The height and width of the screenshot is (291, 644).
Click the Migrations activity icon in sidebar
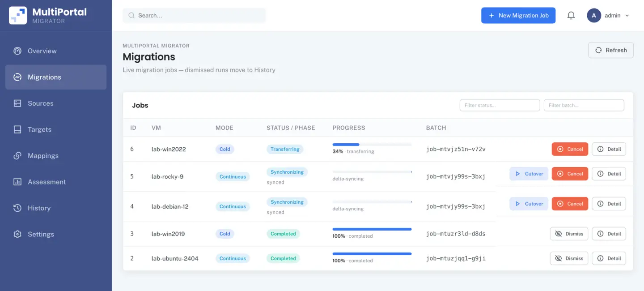pos(17,77)
